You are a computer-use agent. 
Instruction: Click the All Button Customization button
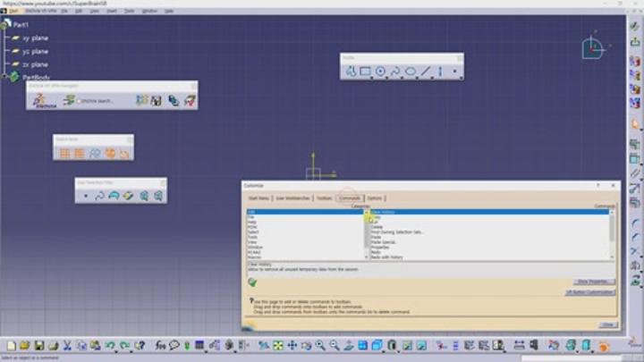pyautogui.click(x=590, y=292)
